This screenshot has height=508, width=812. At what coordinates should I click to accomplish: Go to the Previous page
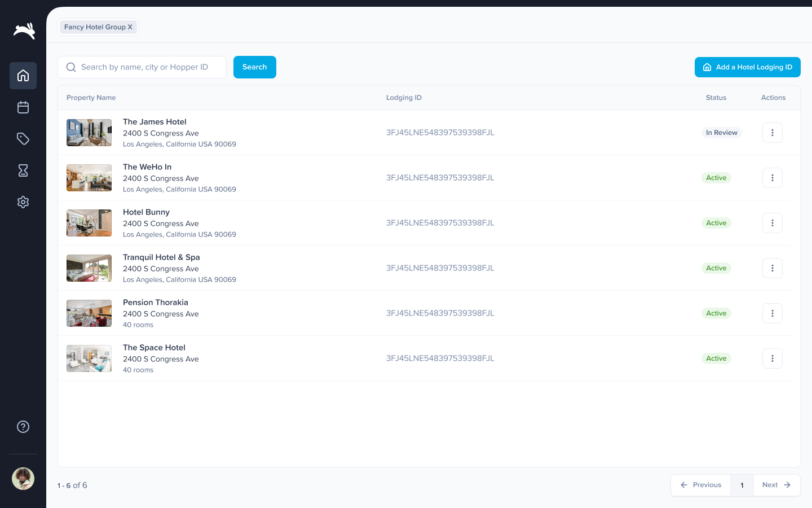coord(701,485)
